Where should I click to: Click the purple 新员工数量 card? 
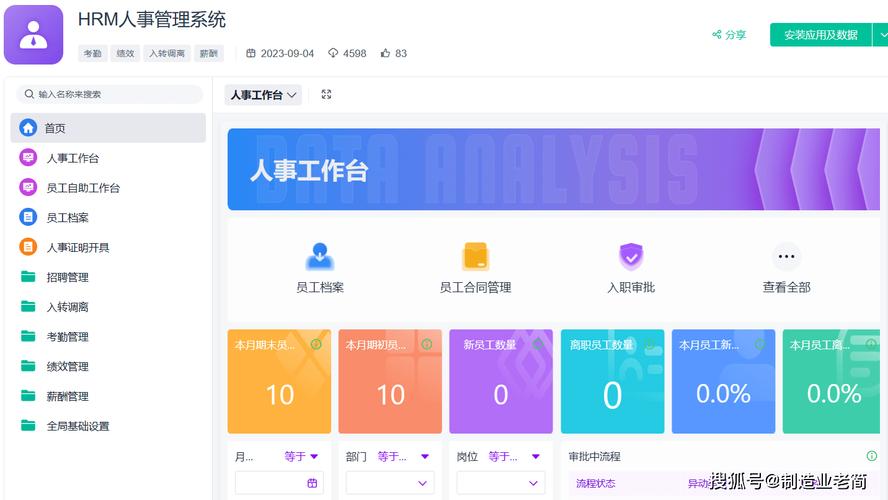tap(501, 382)
